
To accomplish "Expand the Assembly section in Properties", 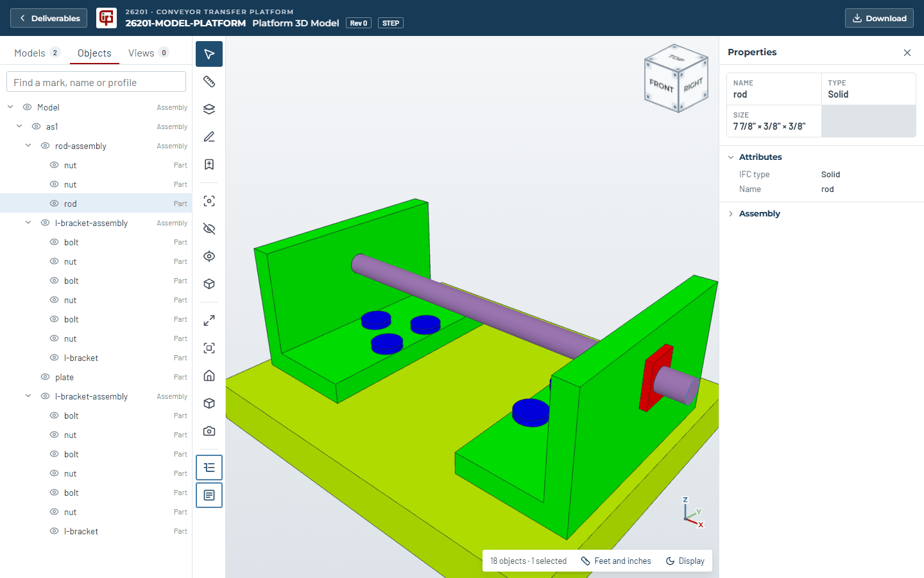I will click(731, 214).
